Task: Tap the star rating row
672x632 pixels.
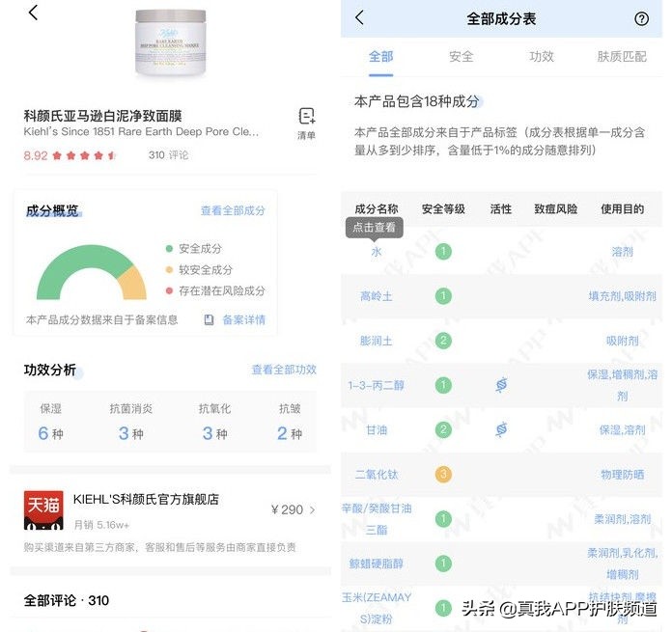Action: click(84, 155)
